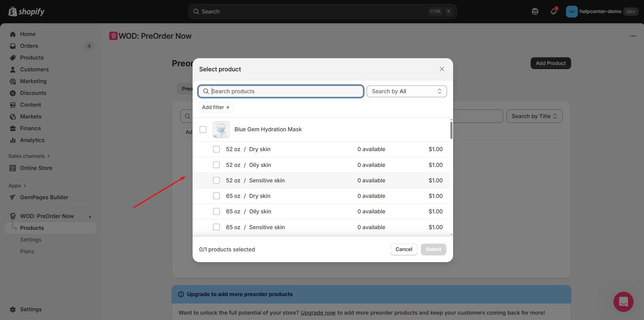The image size is (644, 320).
Task: Go to Plans under WOD: PreOrder Now
Action: click(x=27, y=252)
